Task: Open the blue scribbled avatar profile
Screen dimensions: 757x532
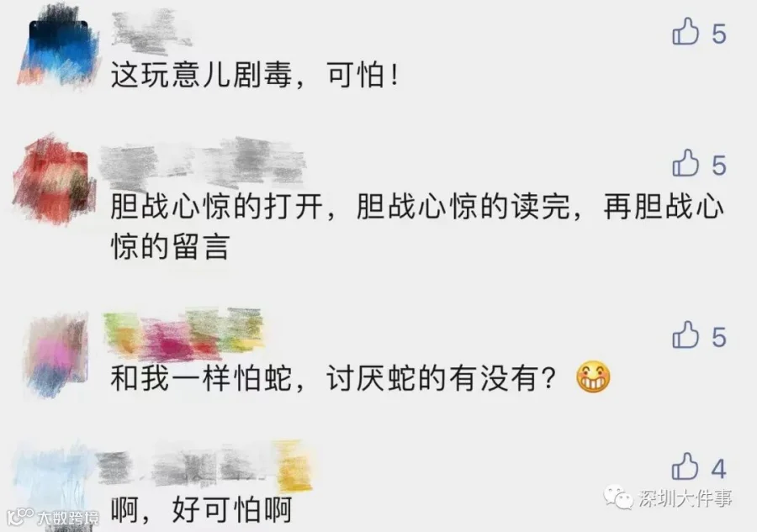Action: tap(58, 46)
